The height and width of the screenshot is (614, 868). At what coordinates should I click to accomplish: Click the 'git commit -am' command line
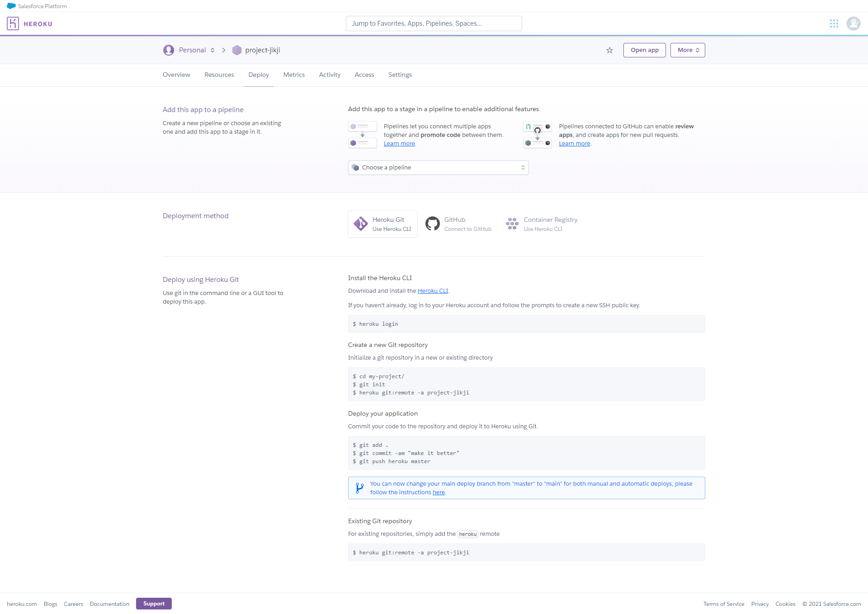(406, 453)
